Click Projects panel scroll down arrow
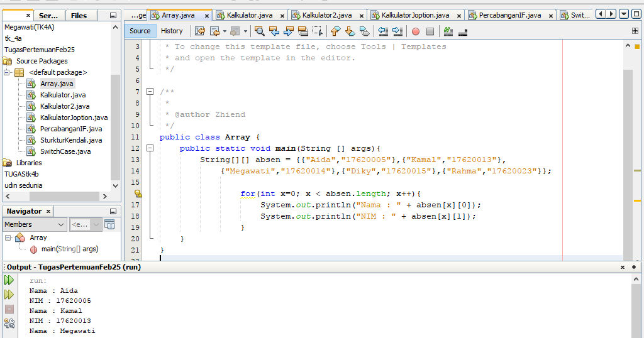This screenshot has width=644, height=338. click(x=116, y=185)
